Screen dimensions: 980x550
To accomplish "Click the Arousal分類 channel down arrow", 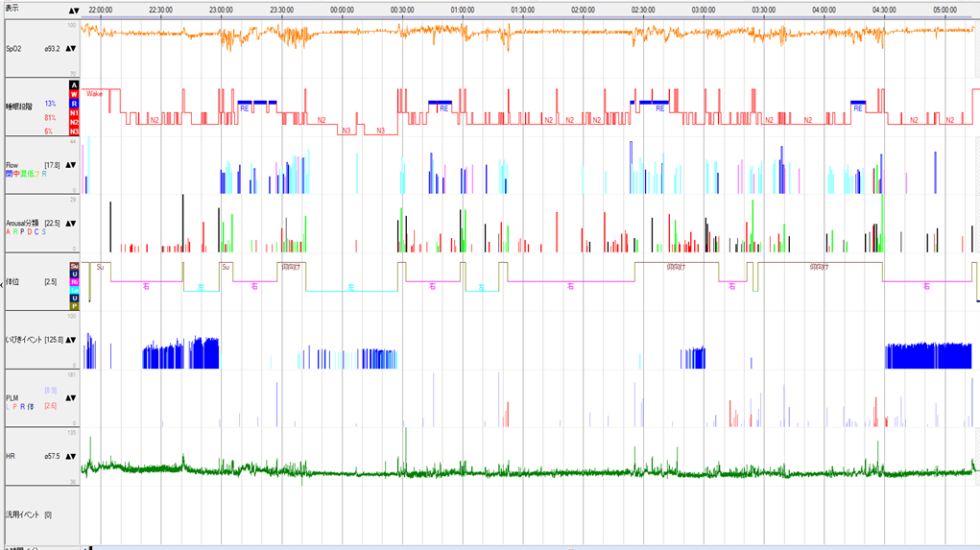I will tap(76, 223).
